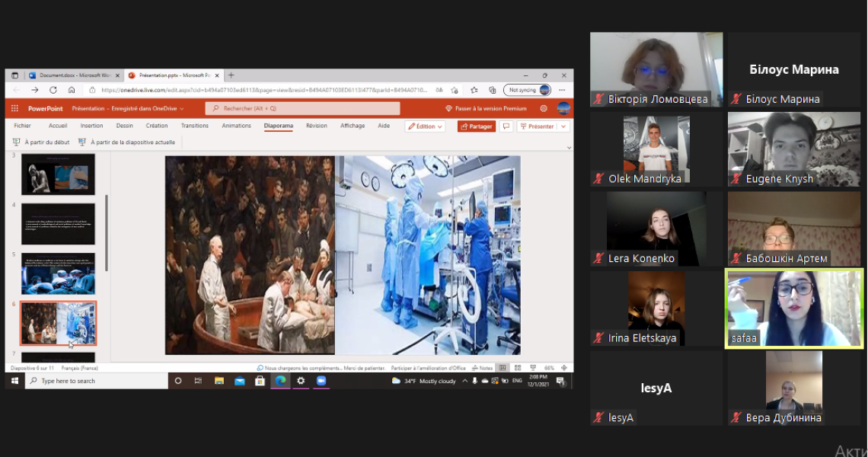The height and width of the screenshot is (457, 868).
Task: Open the Transitions ribbon tab
Action: [195, 126]
